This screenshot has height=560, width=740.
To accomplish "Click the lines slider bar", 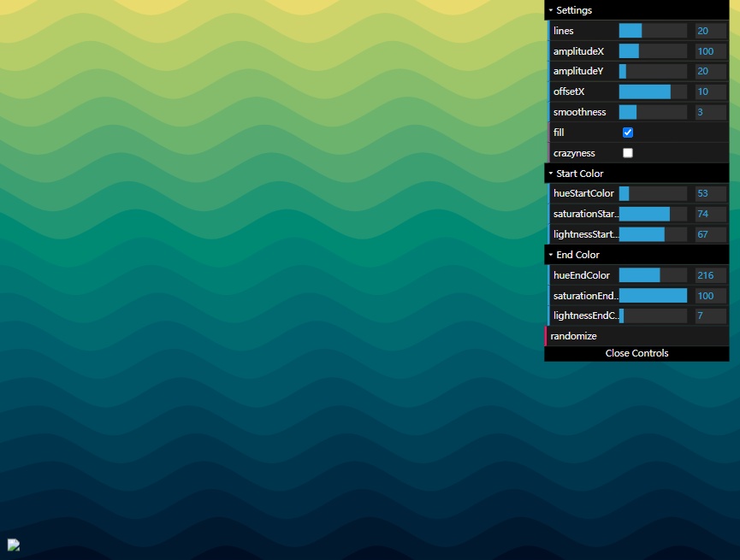I will pyautogui.click(x=653, y=31).
